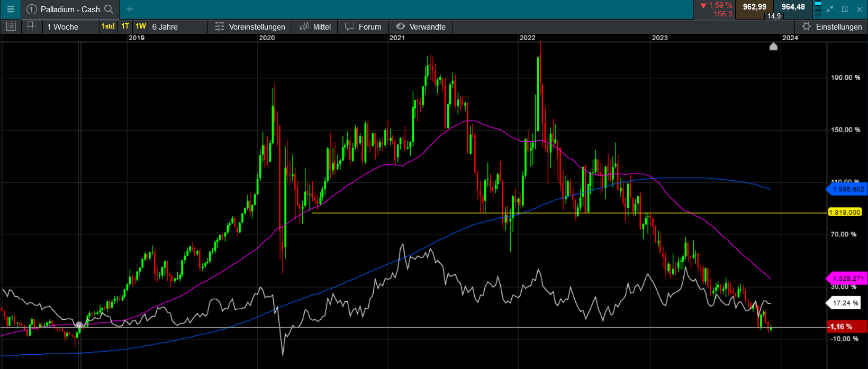
Task: Pop out chart into separate window
Action: 845,9
